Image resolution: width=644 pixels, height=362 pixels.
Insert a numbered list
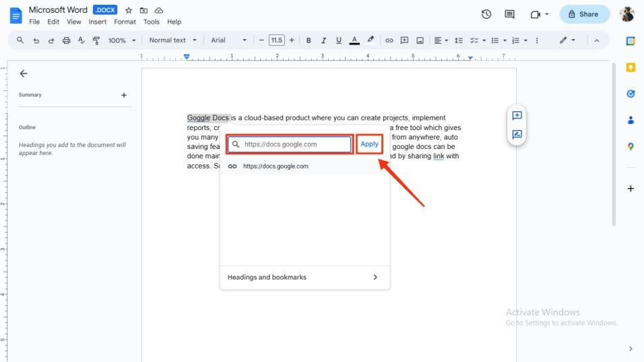(x=516, y=40)
